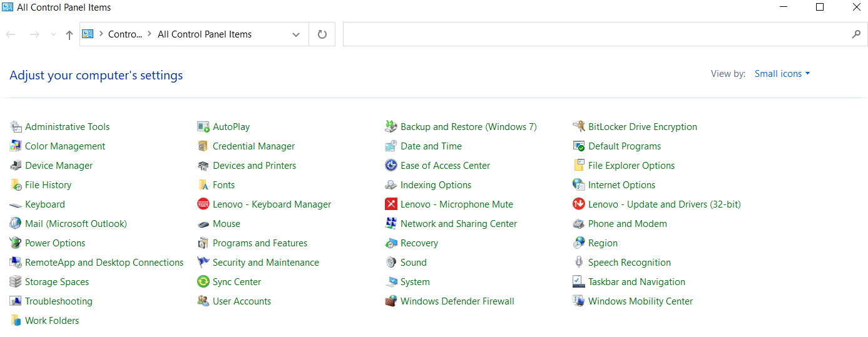Open the Storage Spaces link
The image size is (868, 337).
tap(57, 282)
